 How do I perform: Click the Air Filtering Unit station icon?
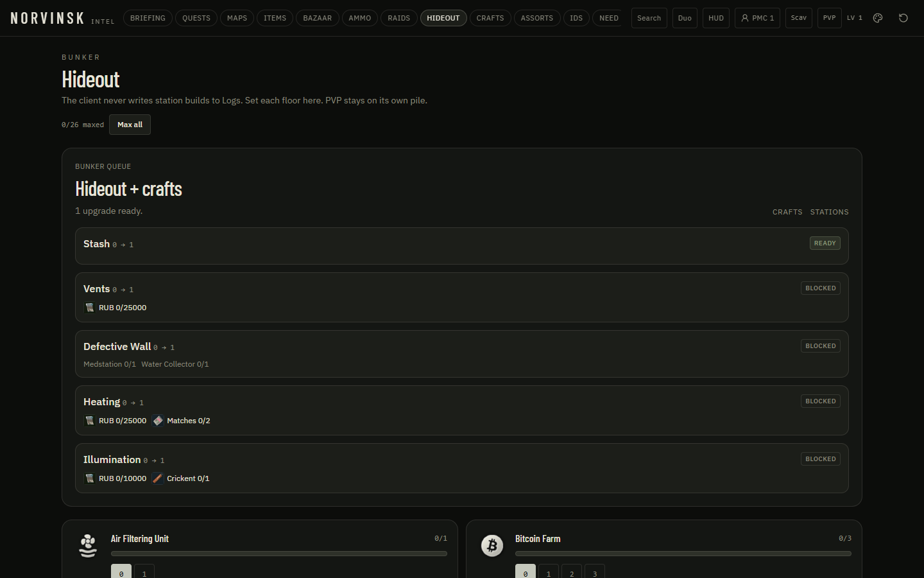[x=88, y=546]
